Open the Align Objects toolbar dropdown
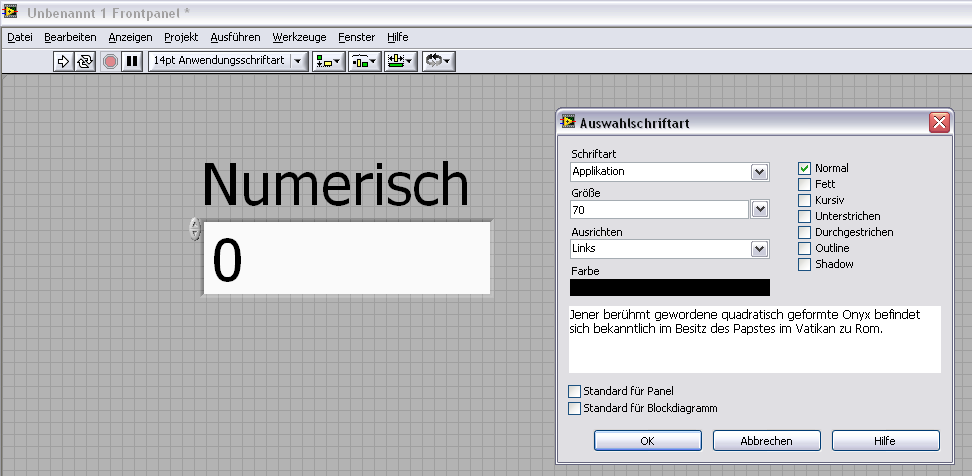Viewport: 972px width, 476px height. (x=329, y=61)
